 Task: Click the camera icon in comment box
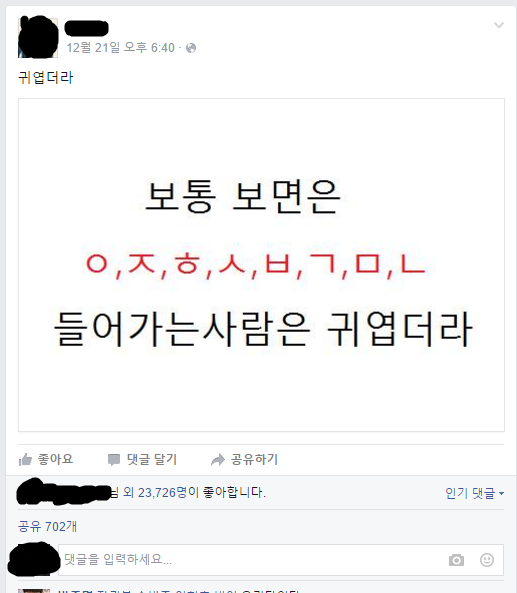point(456,560)
